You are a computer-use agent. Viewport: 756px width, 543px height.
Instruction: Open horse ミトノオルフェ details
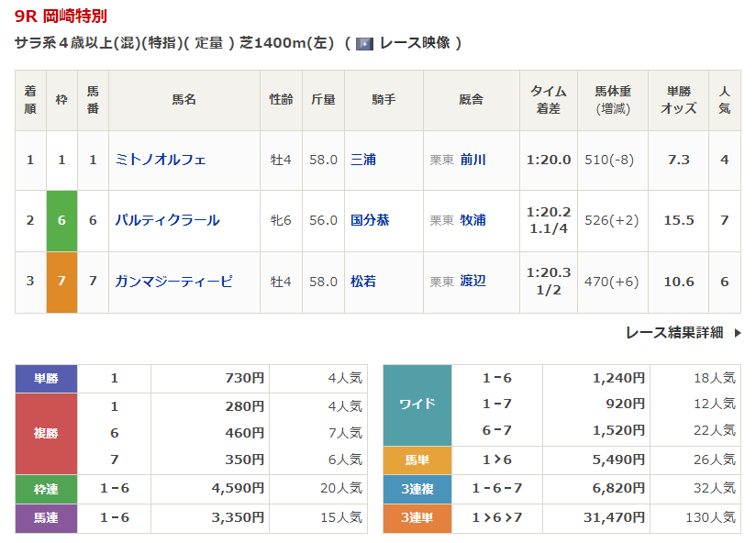pos(160,160)
